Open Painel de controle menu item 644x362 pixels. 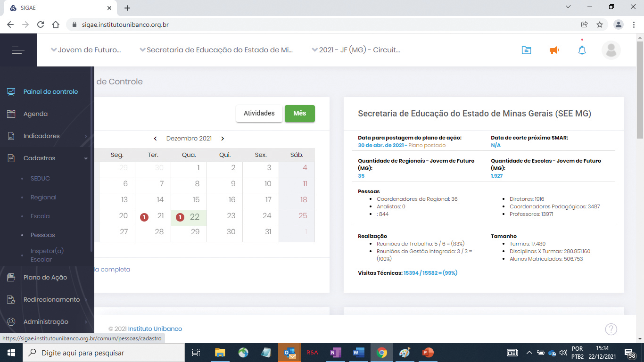(50, 91)
